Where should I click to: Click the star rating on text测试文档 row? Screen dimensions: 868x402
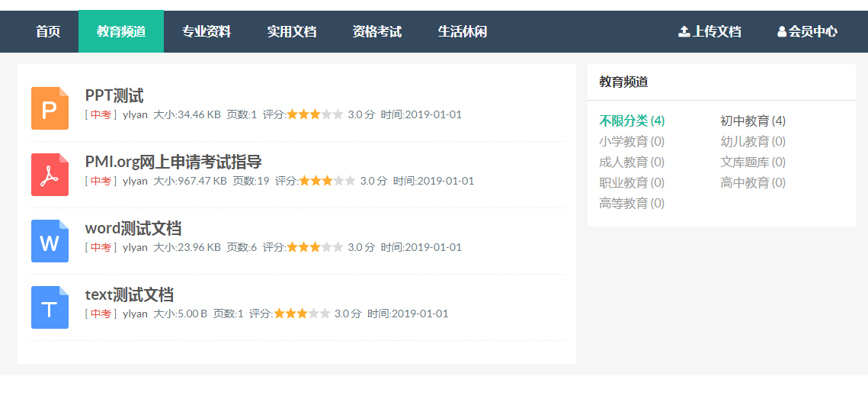(x=302, y=314)
